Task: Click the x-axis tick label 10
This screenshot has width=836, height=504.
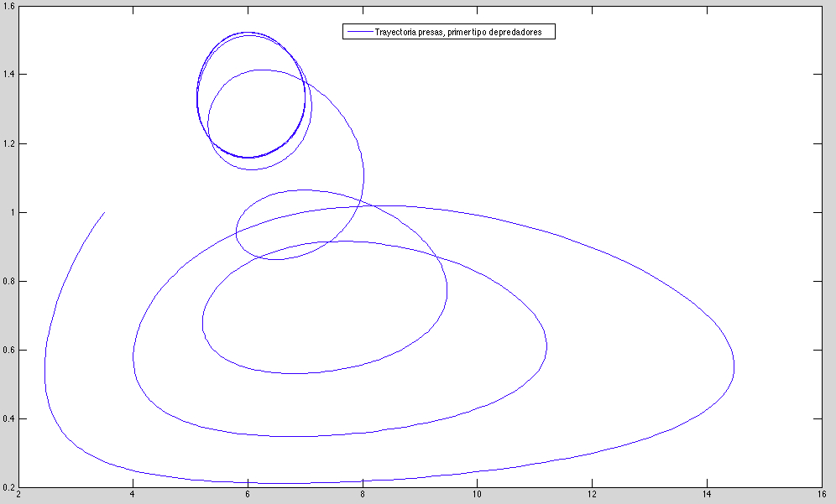Action: coord(477,495)
